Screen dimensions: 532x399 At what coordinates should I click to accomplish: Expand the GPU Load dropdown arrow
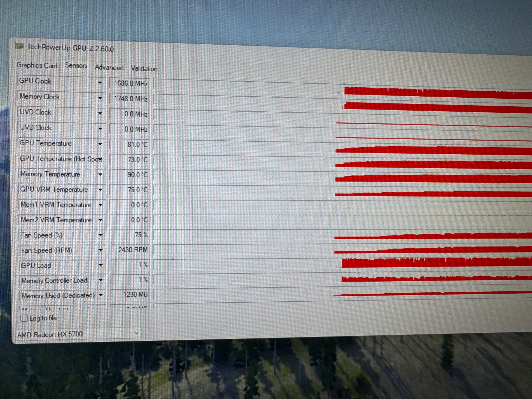coord(101,265)
